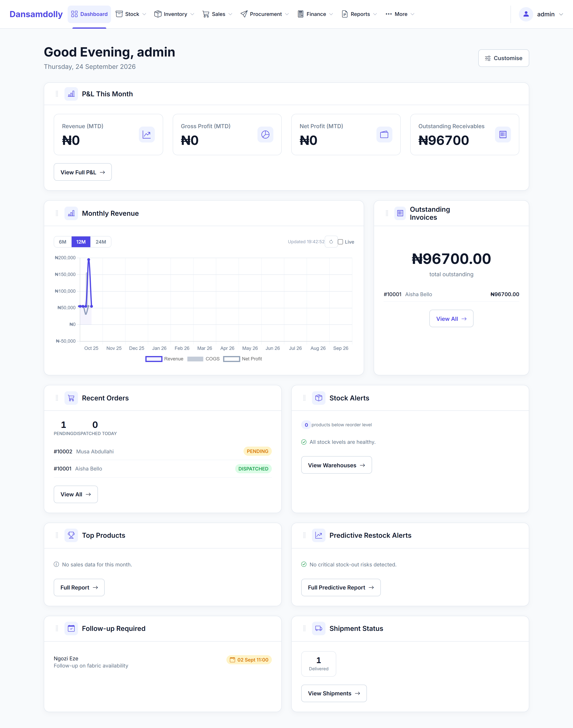Grab the drag handle of Shipment Status widget
This screenshot has height=728, width=573.
click(304, 628)
